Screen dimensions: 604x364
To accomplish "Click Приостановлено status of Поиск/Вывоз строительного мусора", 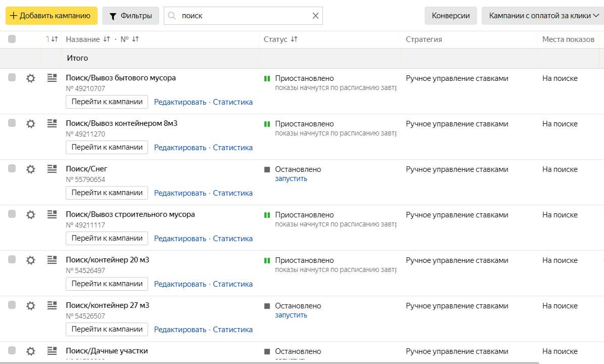I will [304, 215].
